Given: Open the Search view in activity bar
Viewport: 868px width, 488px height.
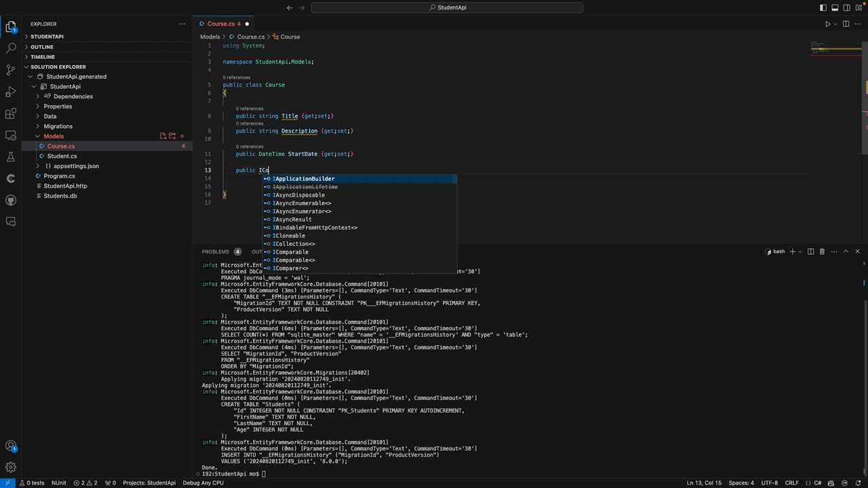Looking at the screenshot, I should [11, 49].
